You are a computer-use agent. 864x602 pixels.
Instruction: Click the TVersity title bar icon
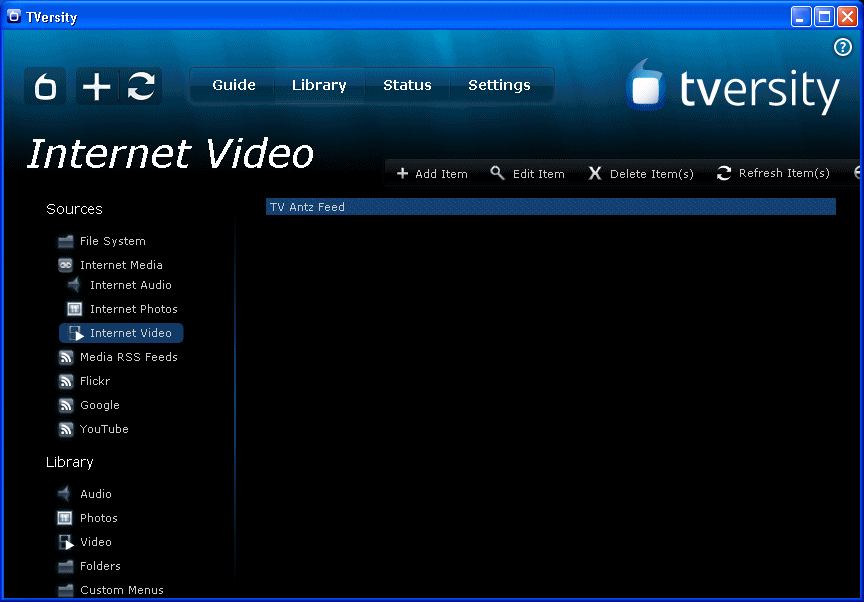click(14, 17)
